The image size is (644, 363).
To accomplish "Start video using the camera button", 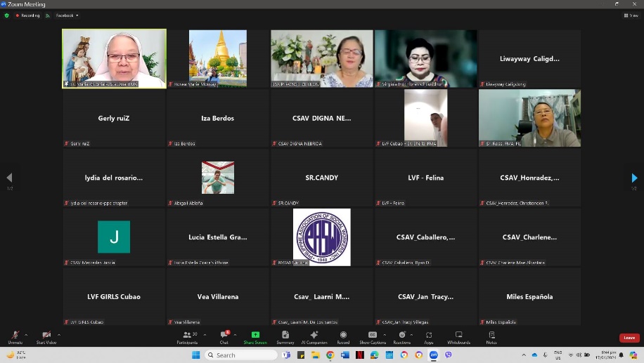I will [46, 337].
